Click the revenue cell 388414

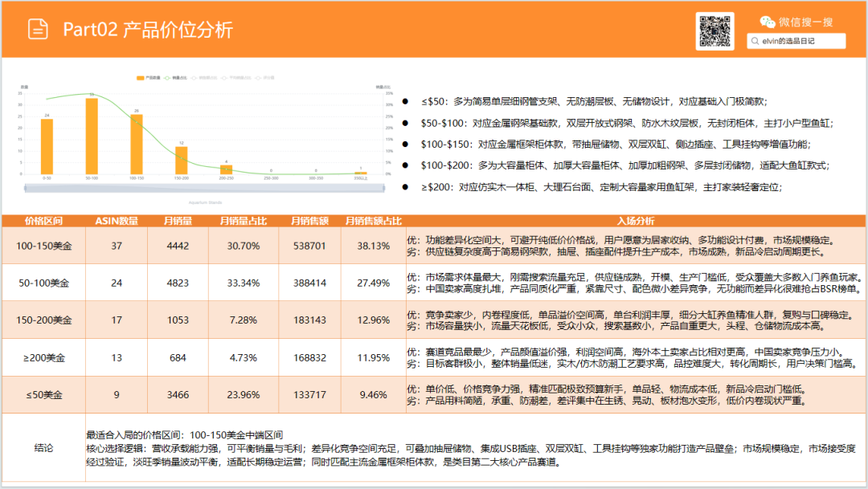pyautogui.click(x=309, y=283)
